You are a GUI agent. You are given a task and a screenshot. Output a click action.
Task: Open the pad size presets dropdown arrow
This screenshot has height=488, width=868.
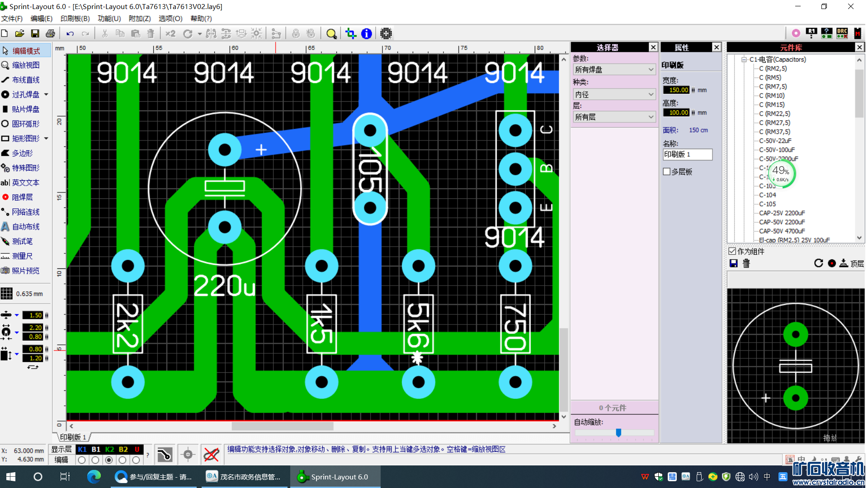pyautogui.click(x=17, y=333)
